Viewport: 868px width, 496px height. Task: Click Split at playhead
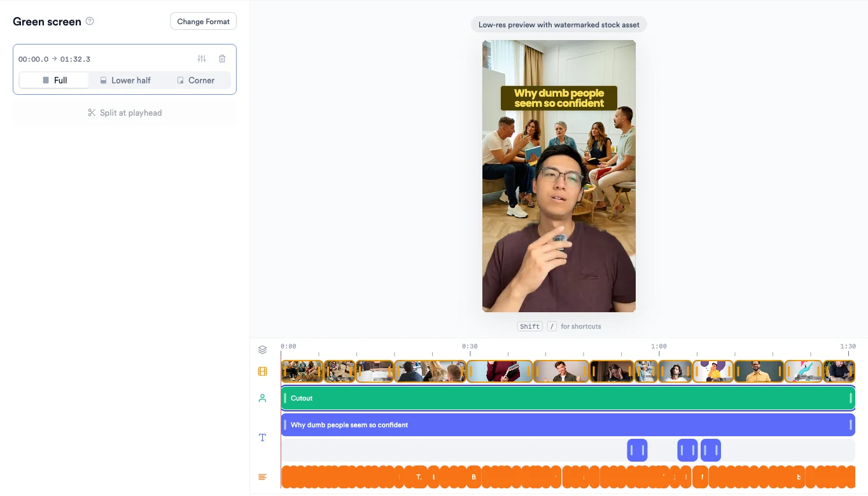click(125, 113)
